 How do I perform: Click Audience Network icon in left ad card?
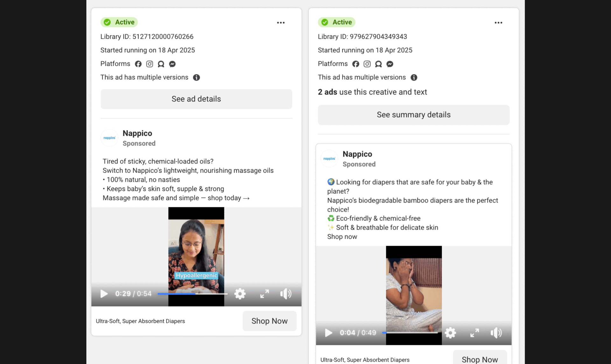(x=161, y=64)
